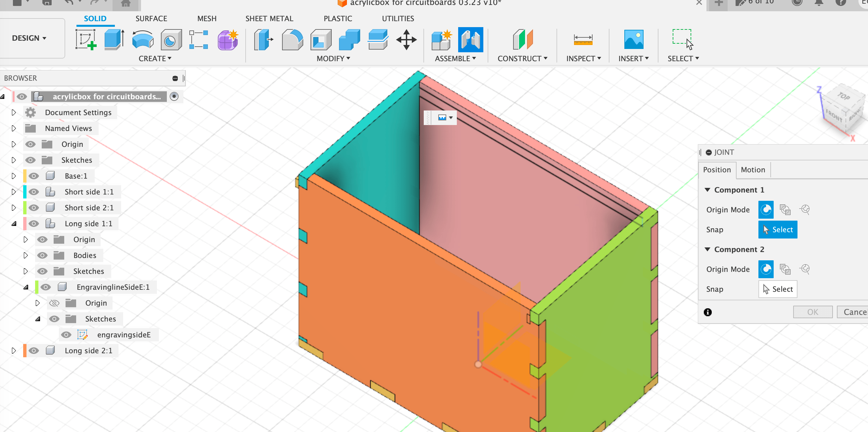This screenshot has height=432, width=868.
Task: Click the Select window selection icon
Action: [683, 39]
